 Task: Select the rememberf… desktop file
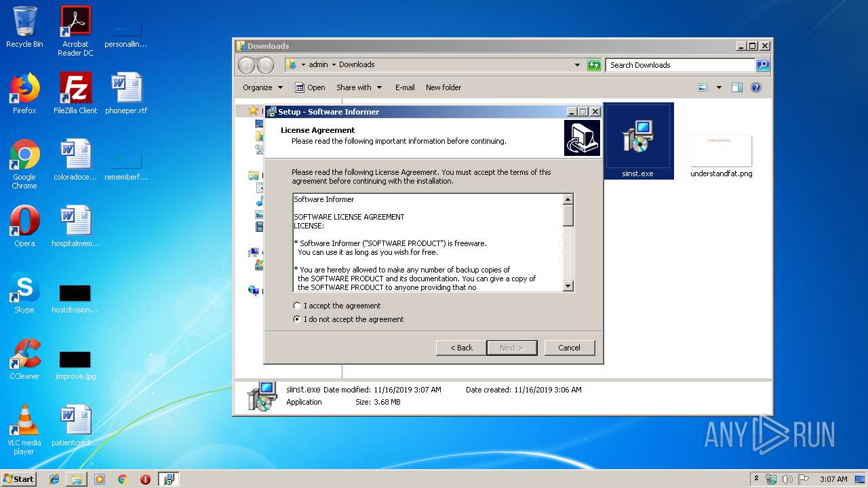click(126, 167)
